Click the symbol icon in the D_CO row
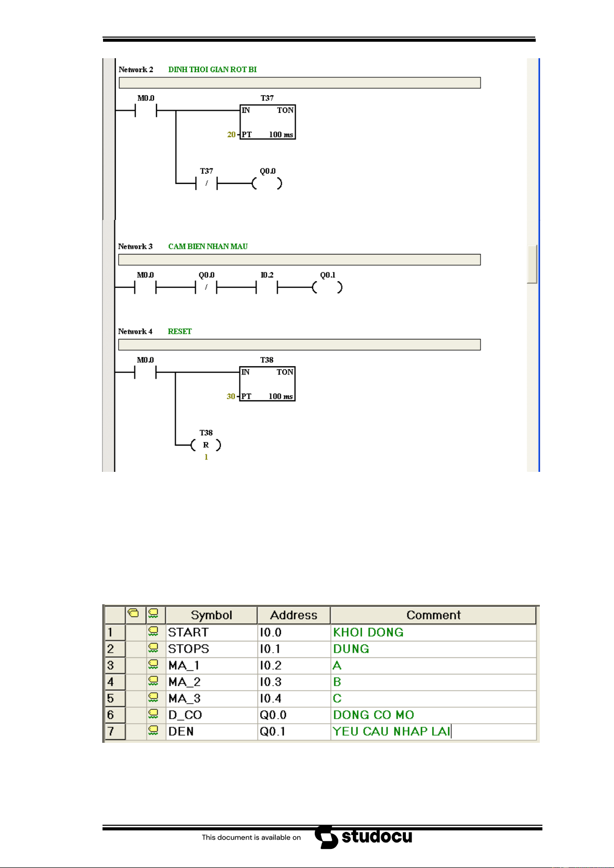The image size is (614, 868). (153, 714)
